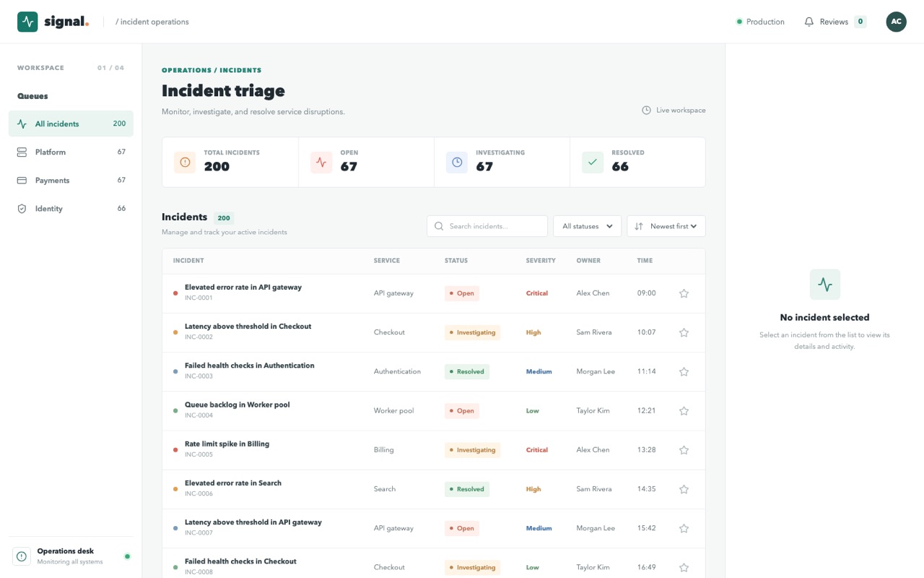Click the All incidents pulse icon
The width and height of the screenshot is (924, 578).
tap(22, 124)
